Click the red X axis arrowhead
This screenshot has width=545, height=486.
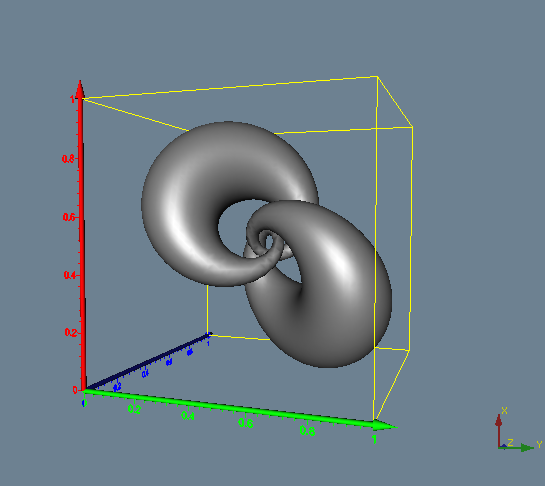[x=80, y=89]
